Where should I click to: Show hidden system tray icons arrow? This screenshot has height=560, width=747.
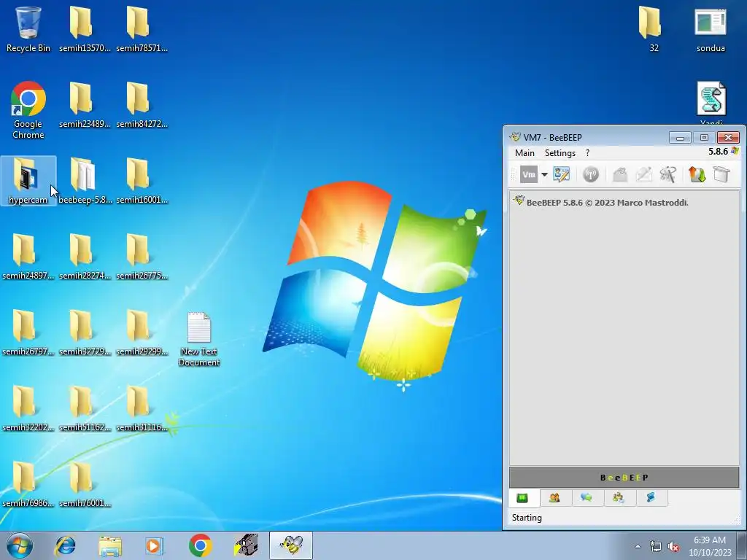tap(638, 546)
